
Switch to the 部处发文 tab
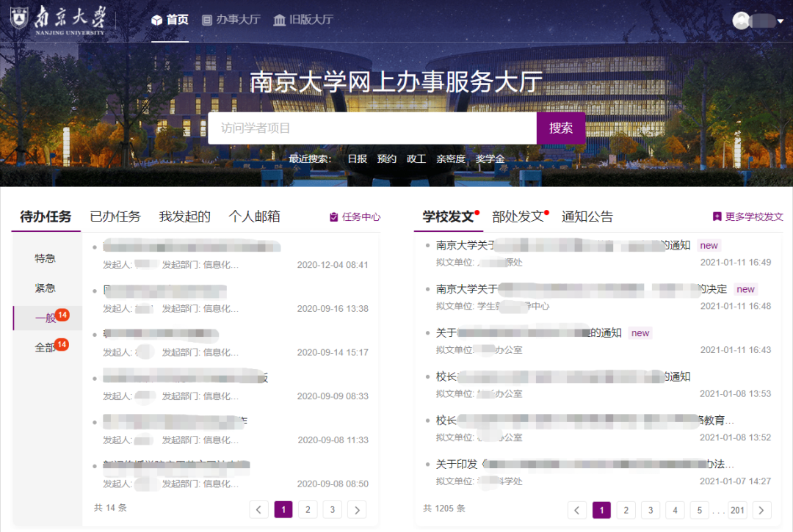coord(518,216)
